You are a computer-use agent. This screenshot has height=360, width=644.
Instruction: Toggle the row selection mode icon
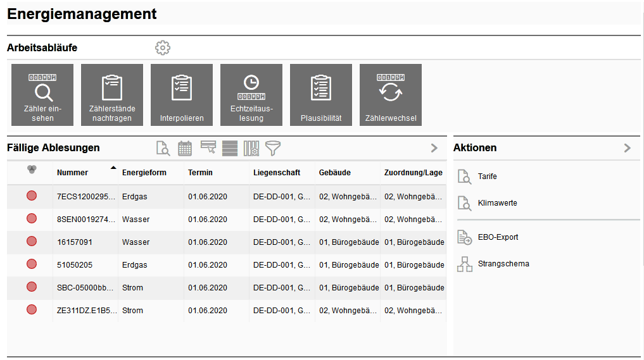pos(208,147)
